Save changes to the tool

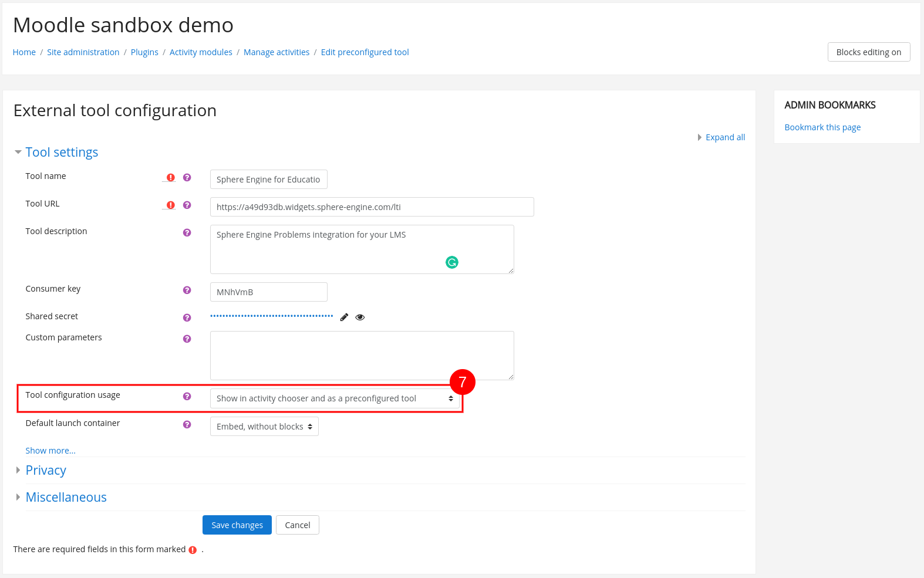pos(237,525)
